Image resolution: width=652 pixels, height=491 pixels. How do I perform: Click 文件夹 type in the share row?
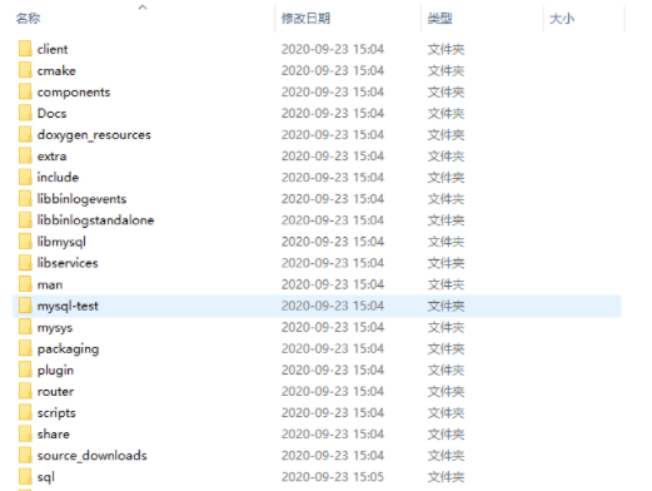pos(446,434)
